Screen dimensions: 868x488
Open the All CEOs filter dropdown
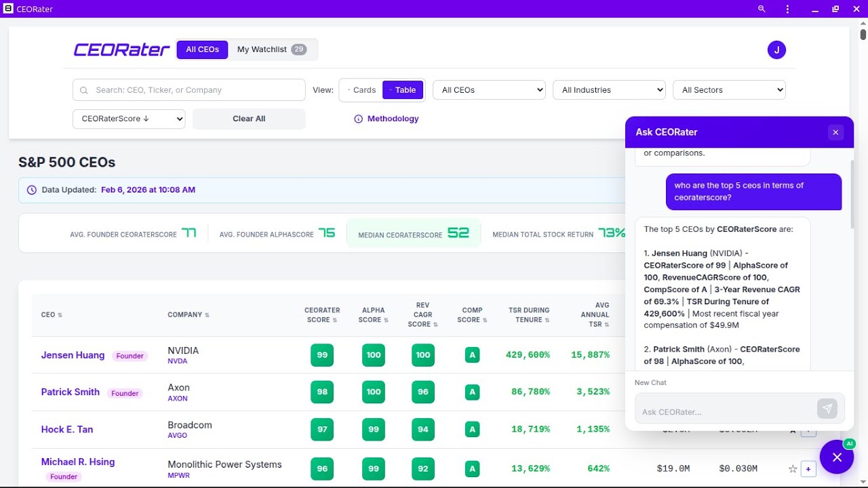[x=490, y=90]
